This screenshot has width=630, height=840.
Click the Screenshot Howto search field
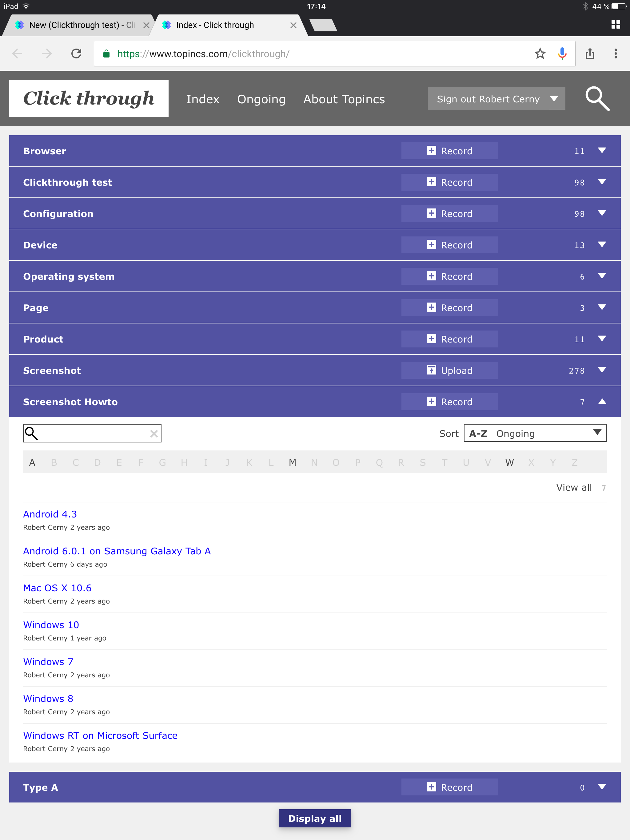tap(93, 433)
